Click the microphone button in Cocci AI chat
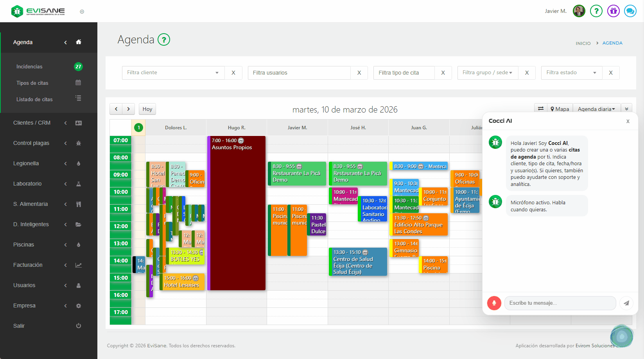The width and height of the screenshot is (644, 359). [494, 303]
